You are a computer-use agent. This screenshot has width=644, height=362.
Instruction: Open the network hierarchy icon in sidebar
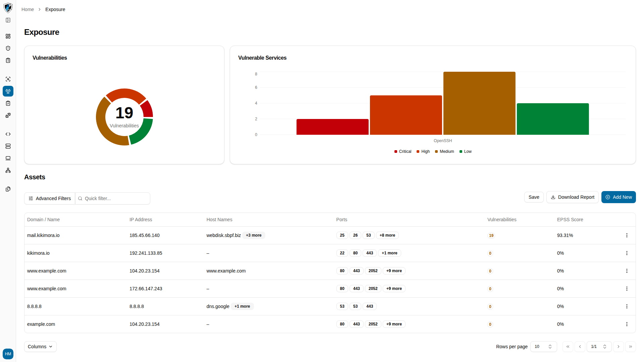pyautogui.click(x=8, y=170)
